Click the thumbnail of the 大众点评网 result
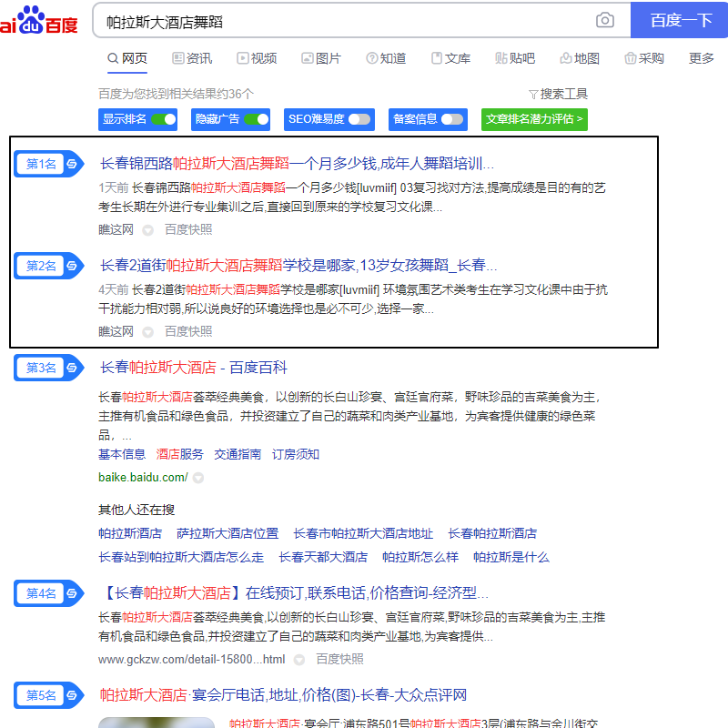Image resolution: width=728 pixels, height=728 pixels. pos(157,723)
